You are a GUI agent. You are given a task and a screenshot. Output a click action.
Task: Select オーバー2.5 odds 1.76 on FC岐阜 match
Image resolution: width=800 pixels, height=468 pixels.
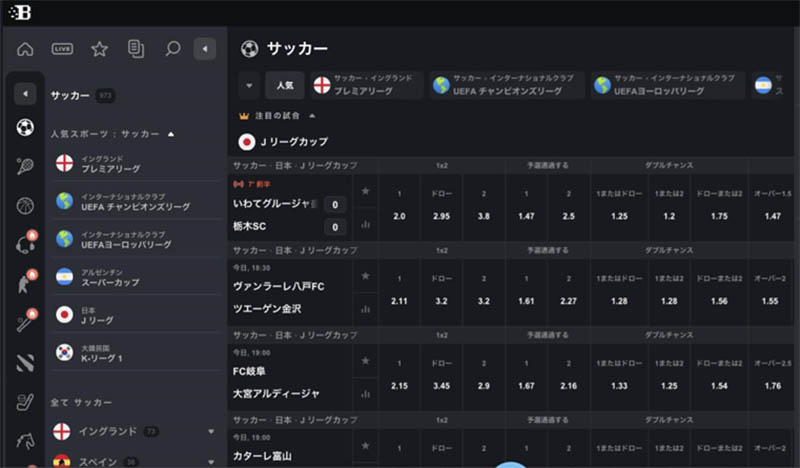click(772, 377)
